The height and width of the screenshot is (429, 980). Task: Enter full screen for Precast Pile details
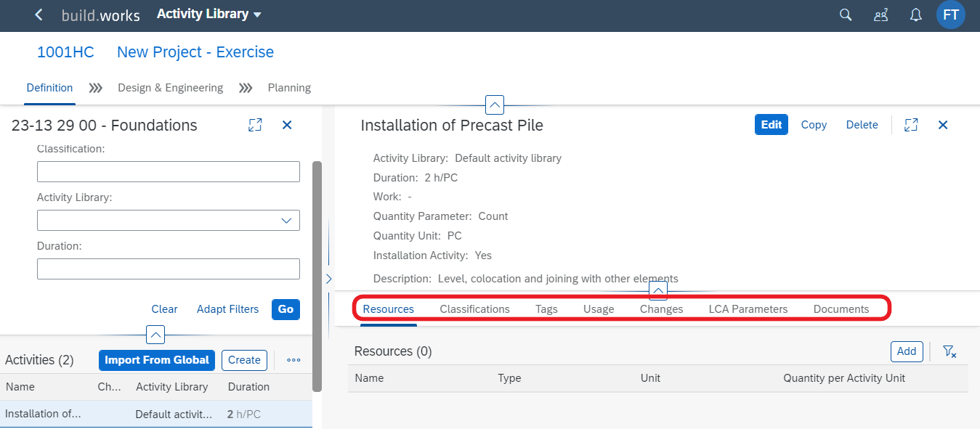tap(911, 125)
